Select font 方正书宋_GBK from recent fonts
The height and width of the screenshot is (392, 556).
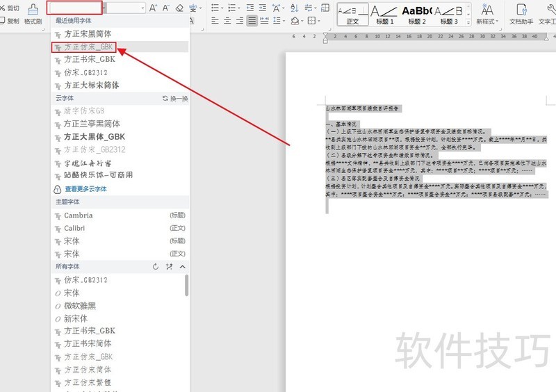pos(120,60)
